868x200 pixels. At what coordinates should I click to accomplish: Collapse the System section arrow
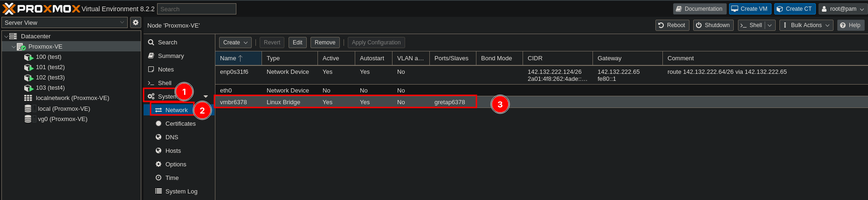click(x=206, y=97)
